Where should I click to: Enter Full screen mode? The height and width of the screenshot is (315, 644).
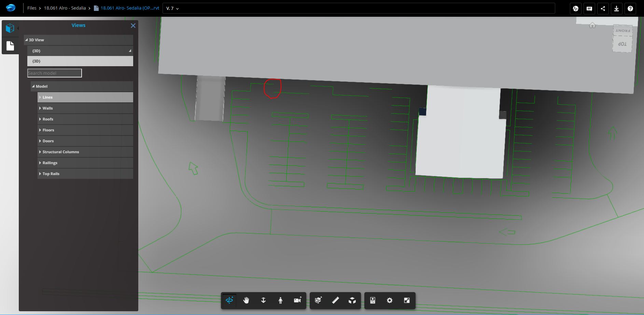point(406,300)
